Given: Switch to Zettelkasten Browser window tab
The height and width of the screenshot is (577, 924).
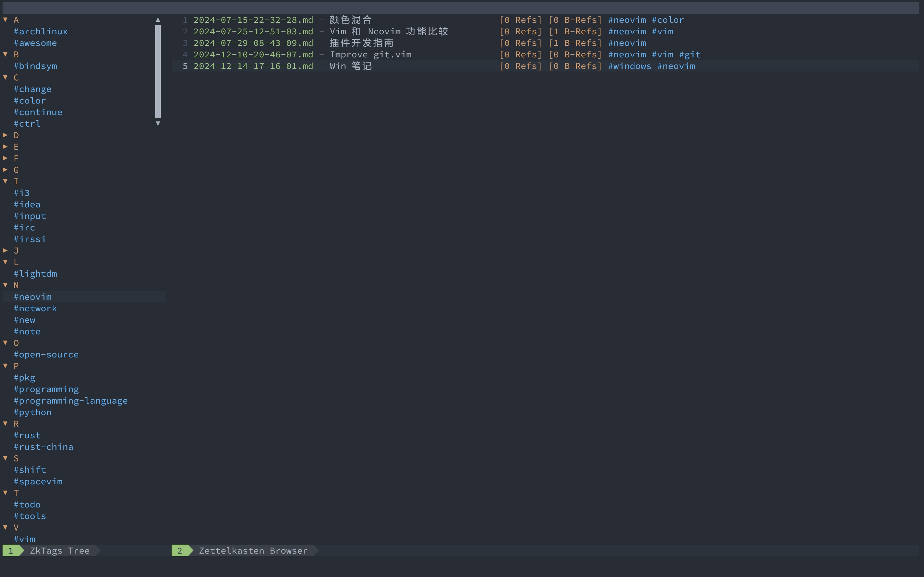Looking at the screenshot, I should click(x=253, y=551).
